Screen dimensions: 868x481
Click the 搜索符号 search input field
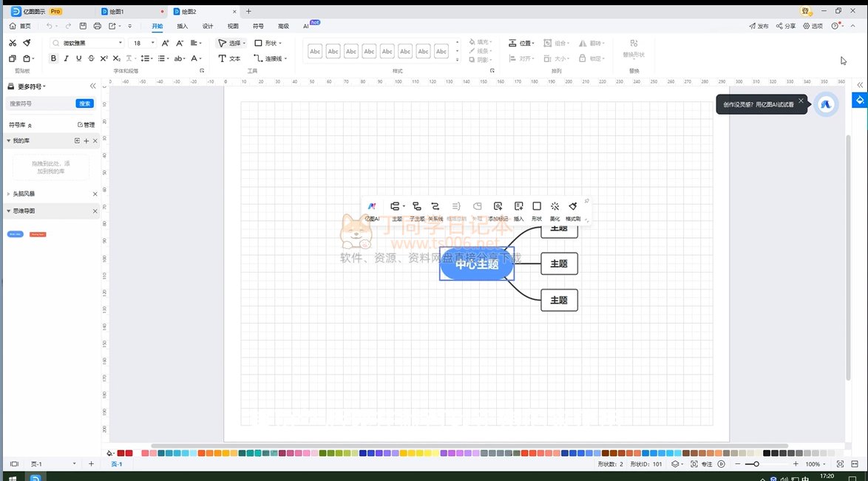click(41, 103)
